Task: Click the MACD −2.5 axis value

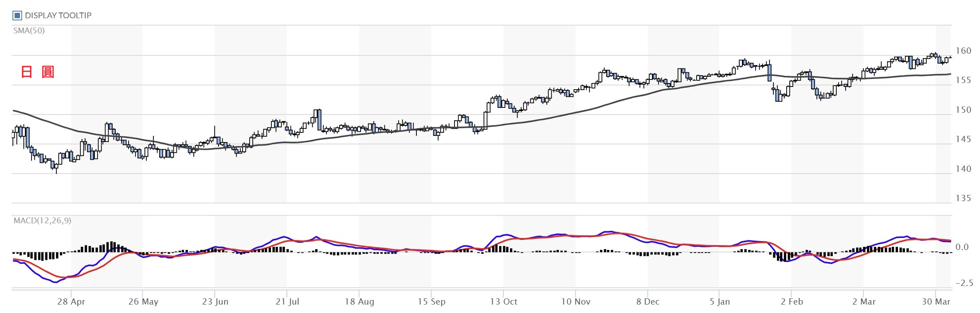Action: (964, 283)
